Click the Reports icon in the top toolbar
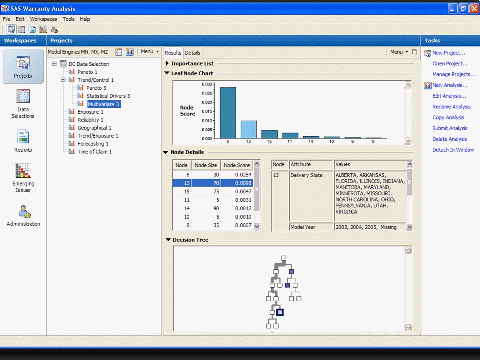Screen dimensions: 480x360 coord(33,29)
